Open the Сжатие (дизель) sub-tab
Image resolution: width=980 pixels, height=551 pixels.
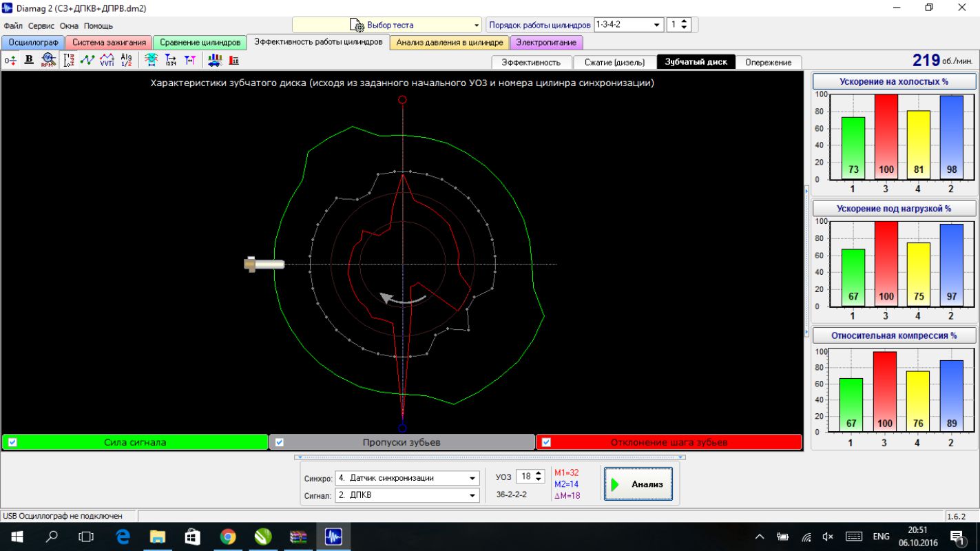click(614, 62)
